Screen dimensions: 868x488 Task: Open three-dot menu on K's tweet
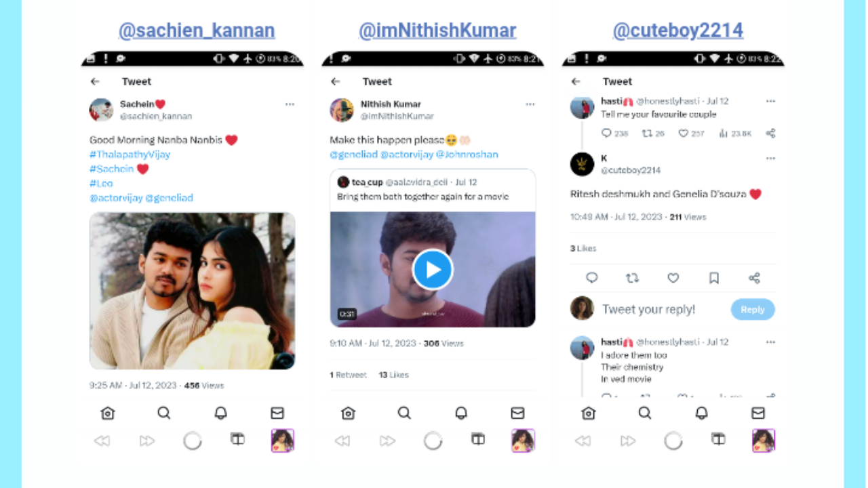(770, 159)
